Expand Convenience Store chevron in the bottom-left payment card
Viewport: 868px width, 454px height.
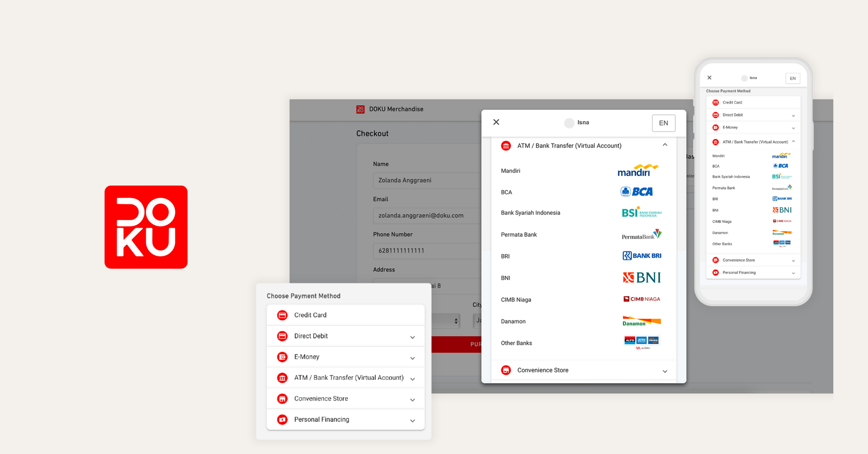(x=413, y=400)
